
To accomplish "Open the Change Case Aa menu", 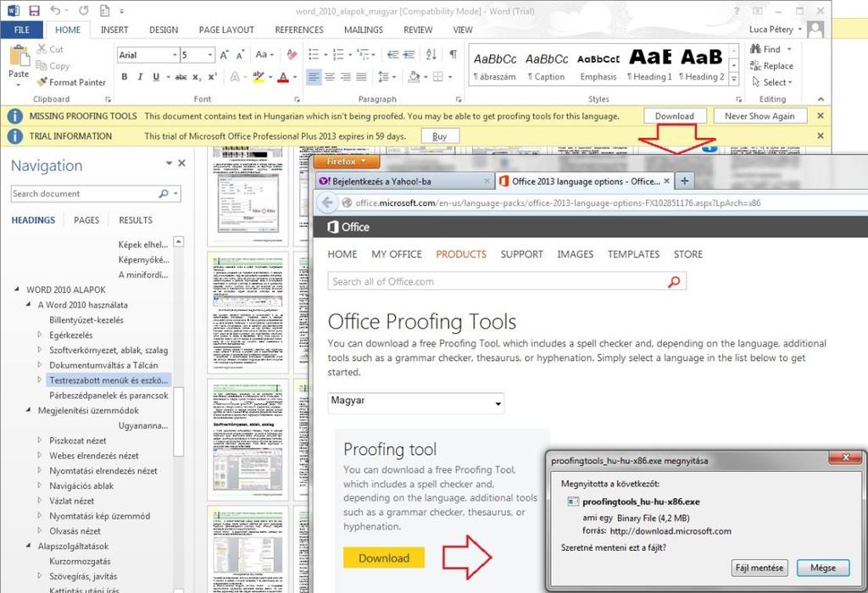I will coord(264,55).
